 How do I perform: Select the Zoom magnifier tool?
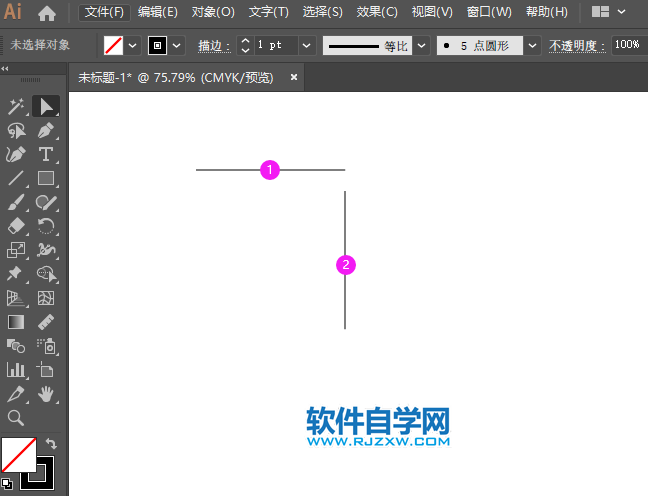point(16,417)
